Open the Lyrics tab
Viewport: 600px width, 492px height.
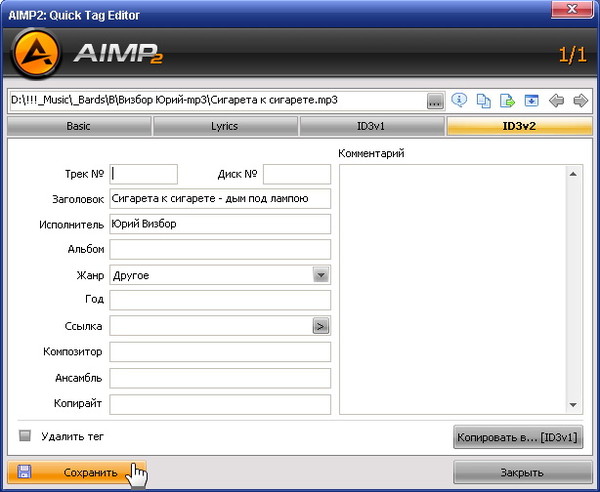click(225, 126)
